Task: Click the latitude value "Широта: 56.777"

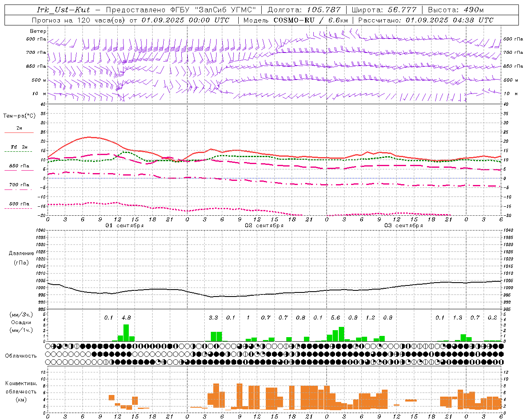Action: pyautogui.click(x=384, y=10)
